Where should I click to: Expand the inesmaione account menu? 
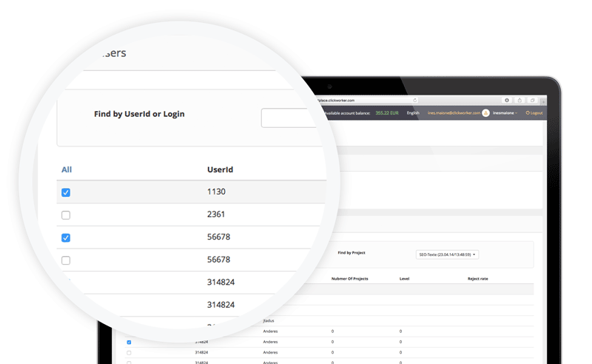click(x=506, y=113)
